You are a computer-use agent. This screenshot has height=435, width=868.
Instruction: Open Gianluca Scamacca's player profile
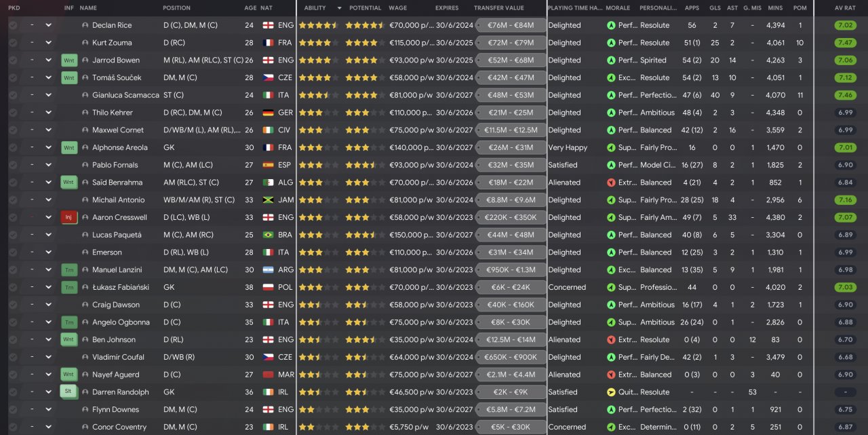click(x=125, y=95)
